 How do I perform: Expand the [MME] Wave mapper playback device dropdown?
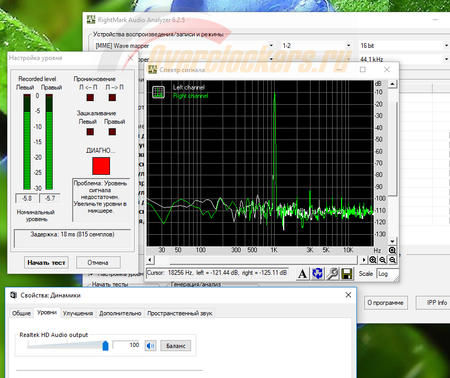(x=271, y=45)
